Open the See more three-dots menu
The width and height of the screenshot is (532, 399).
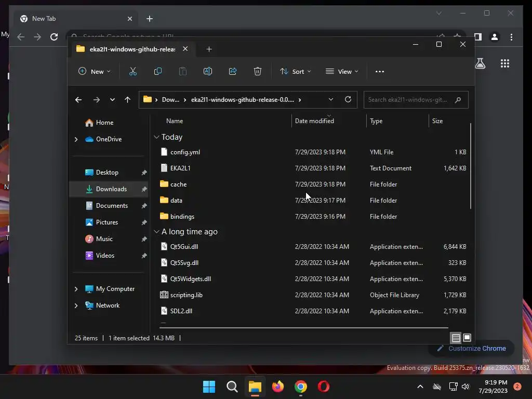(380, 72)
